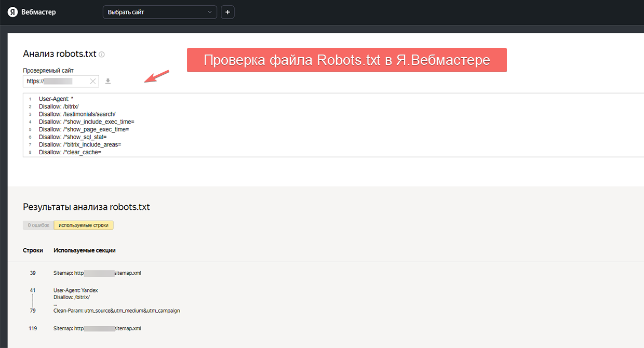Image resolution: width=644 pixels, height=348 pixels.
Task: Click the 'Строки' column header
Action: pos(33,250)
